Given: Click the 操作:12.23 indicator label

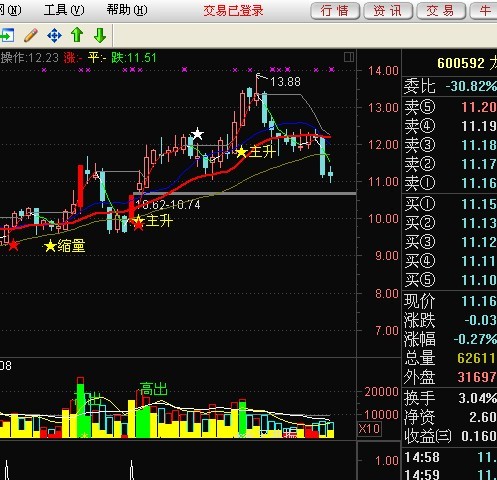Looking at the screenshot, I should [x=29, y=58].
